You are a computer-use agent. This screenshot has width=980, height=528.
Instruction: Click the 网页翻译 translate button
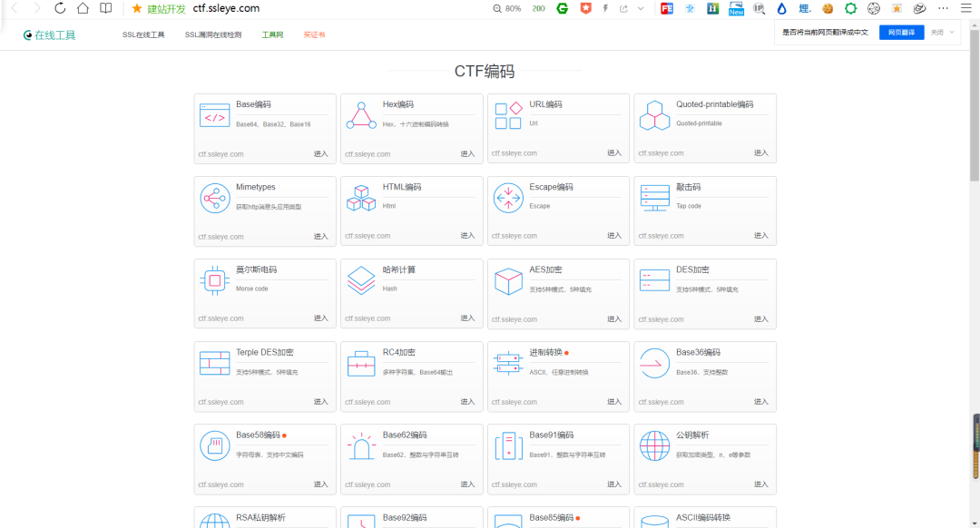click(x=901, y=33)
